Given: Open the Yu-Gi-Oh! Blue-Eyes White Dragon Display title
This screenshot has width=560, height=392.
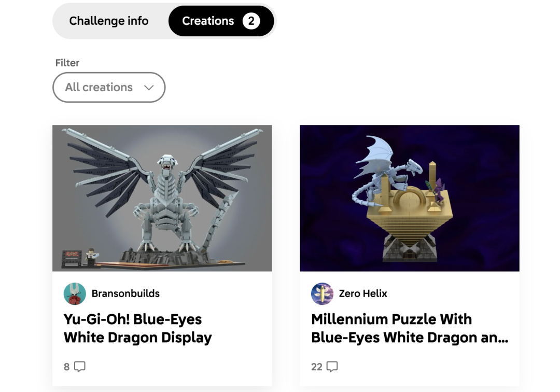Looking at the screenshot, I should (x=137, y=328).
